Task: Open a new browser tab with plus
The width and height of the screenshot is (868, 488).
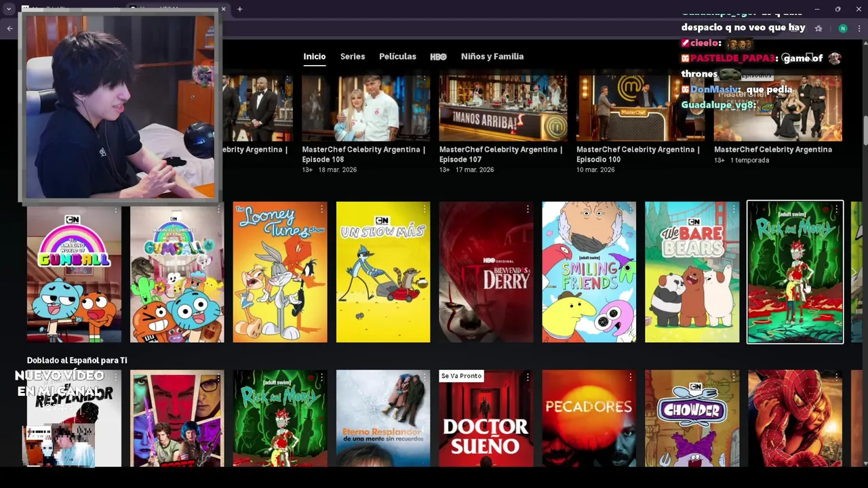Action: click(240, 9)
